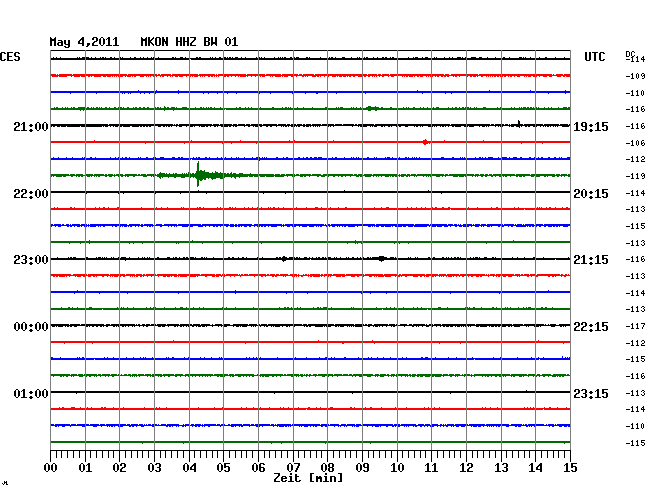Click the 02 minute axis label
This screenshot has width=650, height=494.
(x=119, y=468)
